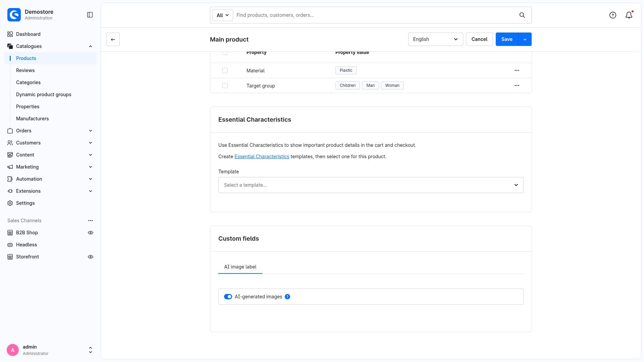Screen dimensions: 644x362
Task: Check the Target group row checkbox
Action: (x=225, y=85)
